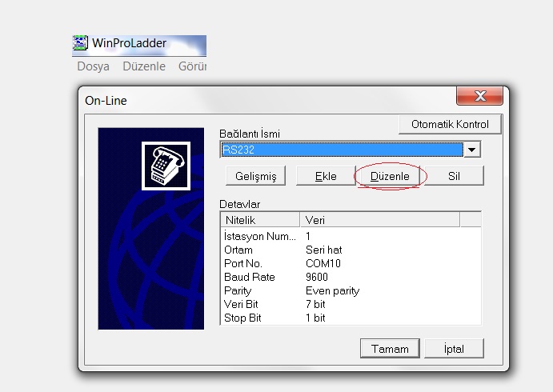The image size is (553, 392).
Task: Click the Düzenle button in the On-Line dialog
Action: [390, 176]
